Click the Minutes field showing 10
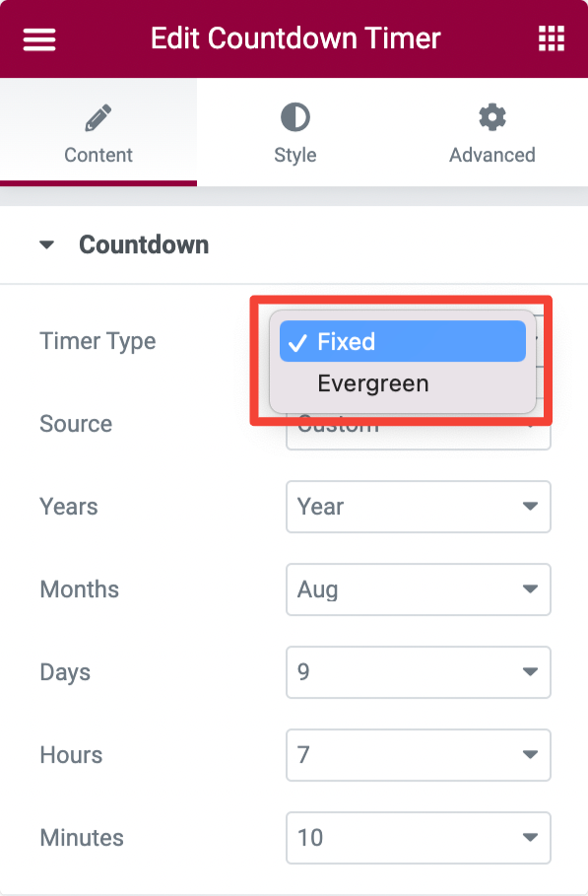The width and height of the screenshot is (588, 896). pyautogui.click(x=418, y=838)
